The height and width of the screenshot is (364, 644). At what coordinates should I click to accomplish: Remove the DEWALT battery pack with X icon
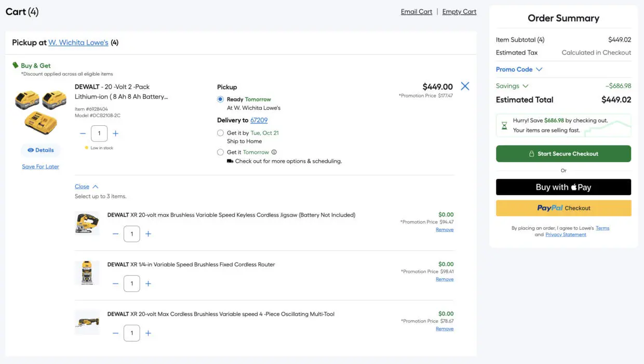[465, 86]
